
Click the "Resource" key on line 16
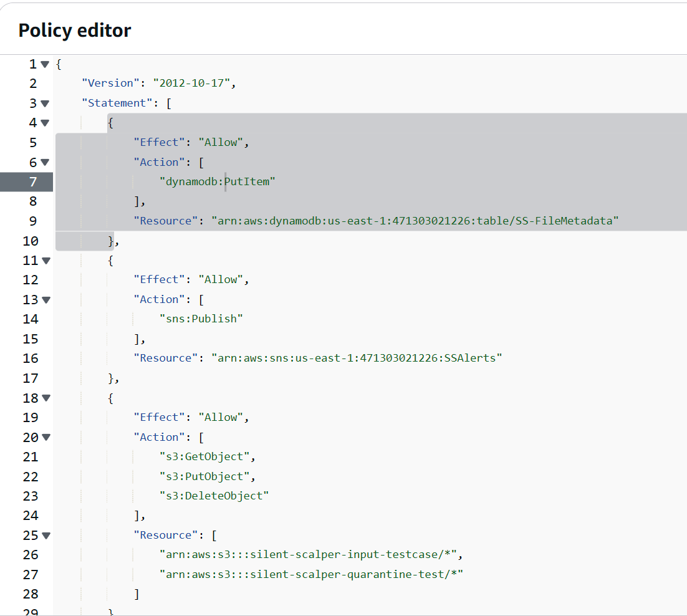166,358
